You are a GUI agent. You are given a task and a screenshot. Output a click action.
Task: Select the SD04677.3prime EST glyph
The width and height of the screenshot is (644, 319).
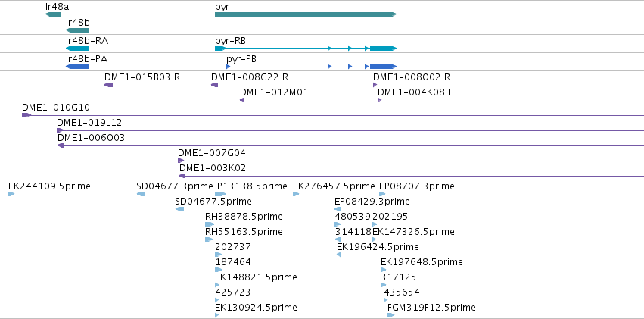tap(141, 194)
